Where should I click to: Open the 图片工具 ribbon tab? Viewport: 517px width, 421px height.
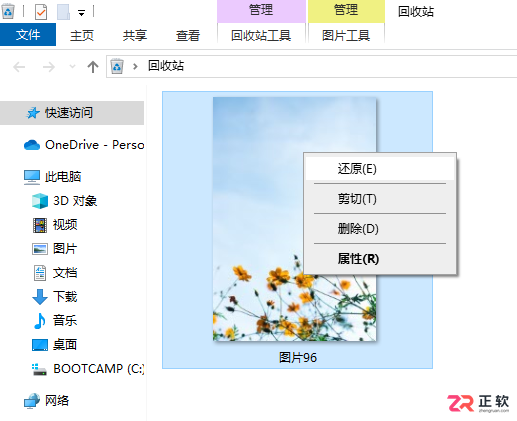[x=346, y=35]
